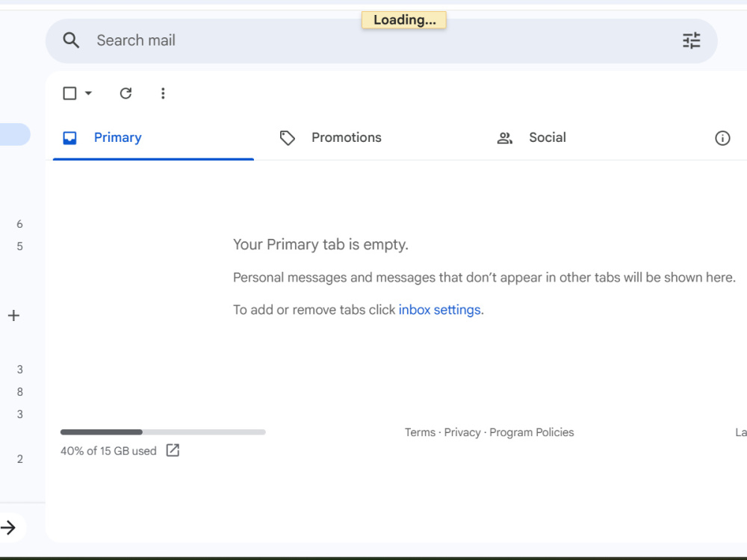Click the sidebar count 8
The image size is (747, 560).
coord(19,392)
